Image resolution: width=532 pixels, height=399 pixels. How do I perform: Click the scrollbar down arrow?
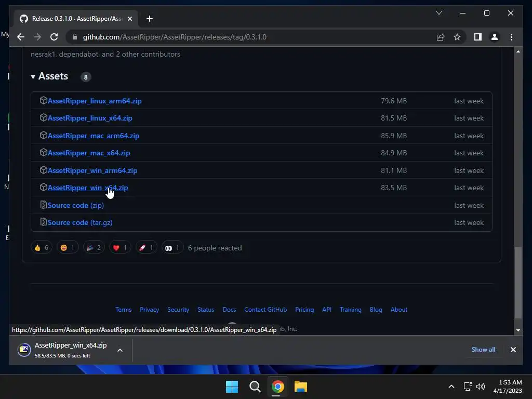(518, 330)
